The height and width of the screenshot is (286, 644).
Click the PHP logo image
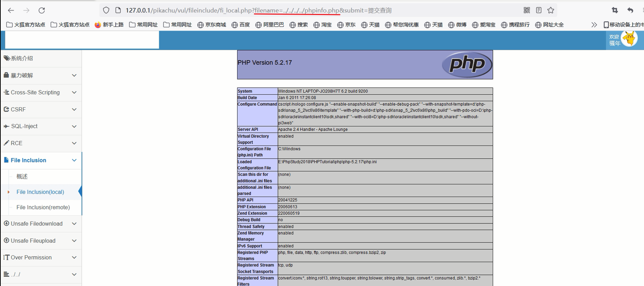click(x=467, y=65)
